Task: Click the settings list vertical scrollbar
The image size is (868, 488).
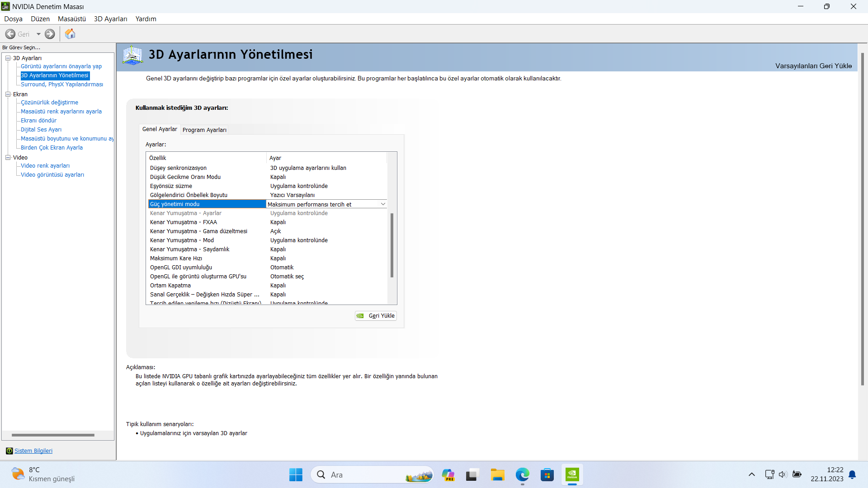Action: (x=392, y=244)
